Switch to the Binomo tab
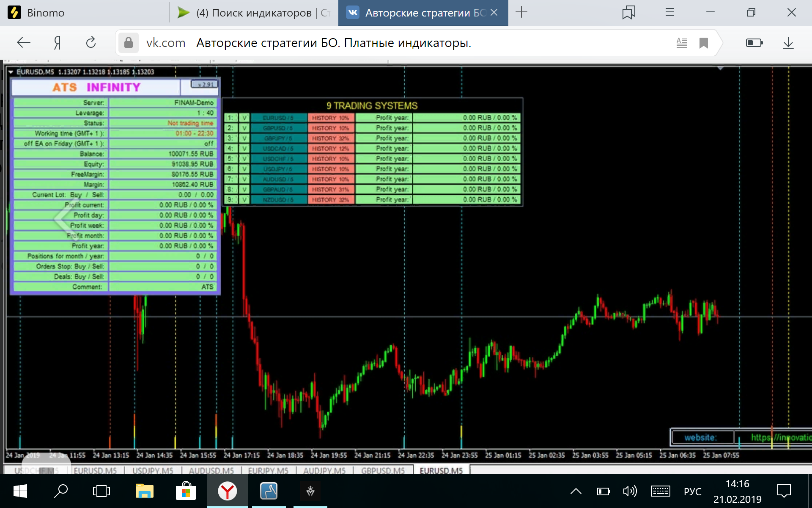The width and height of the screenshot is (812, 508). click(x=85, y=13)
